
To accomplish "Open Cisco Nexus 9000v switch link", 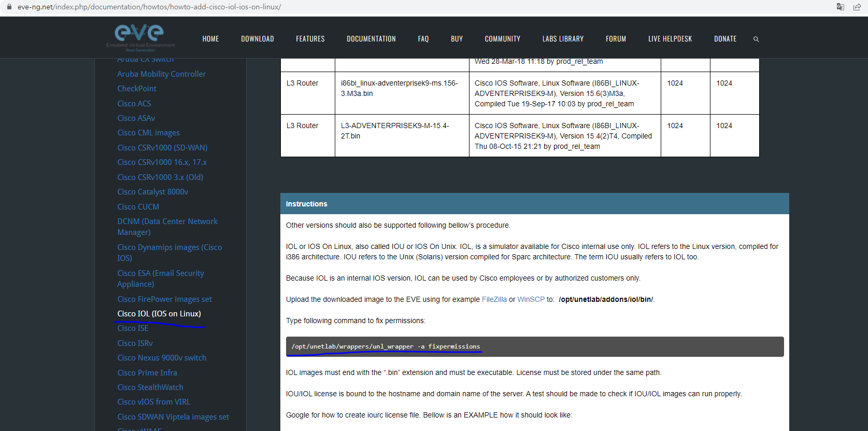I will click(162, 358).
